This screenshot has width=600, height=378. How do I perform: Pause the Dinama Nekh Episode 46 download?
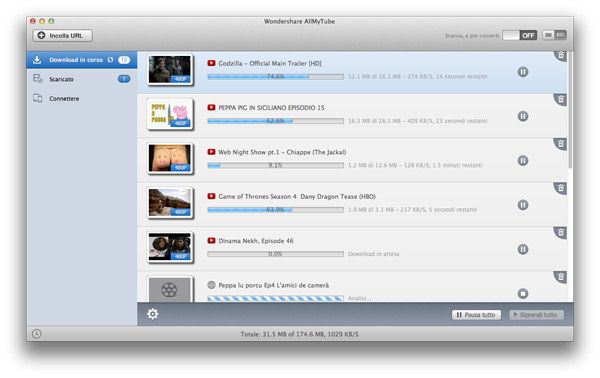point(523,249)
